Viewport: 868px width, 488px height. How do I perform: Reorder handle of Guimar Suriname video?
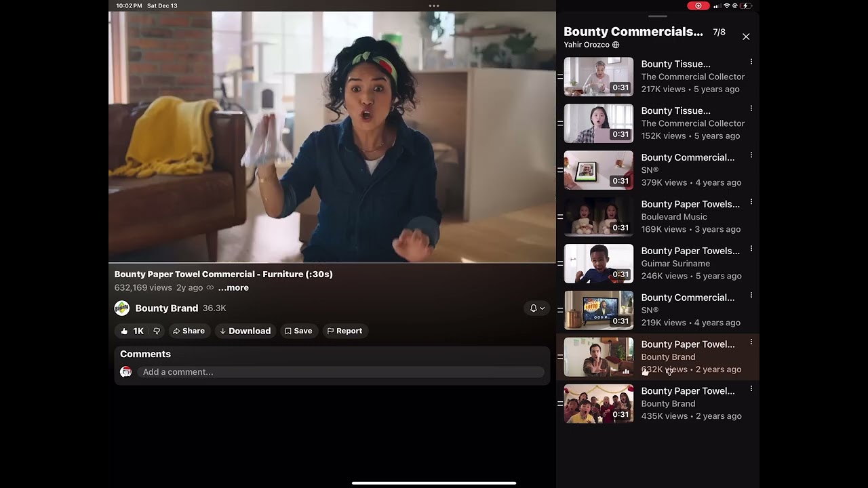(x=560, y=264)
